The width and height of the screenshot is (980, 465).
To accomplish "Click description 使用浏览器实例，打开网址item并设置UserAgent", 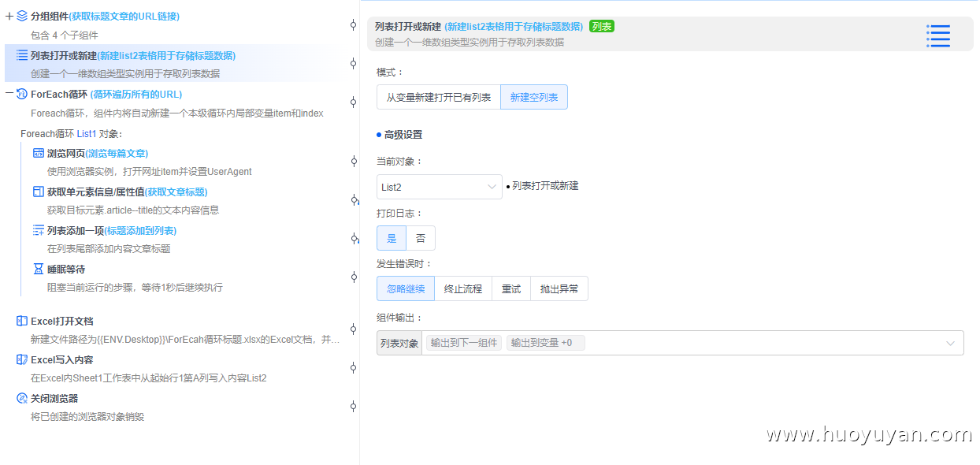I will 150,171.
